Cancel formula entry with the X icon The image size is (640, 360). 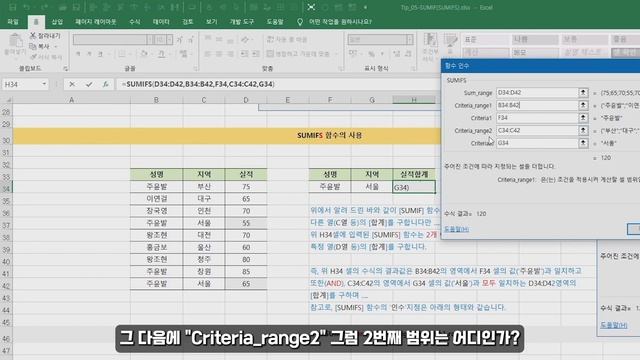click(72, 84)
